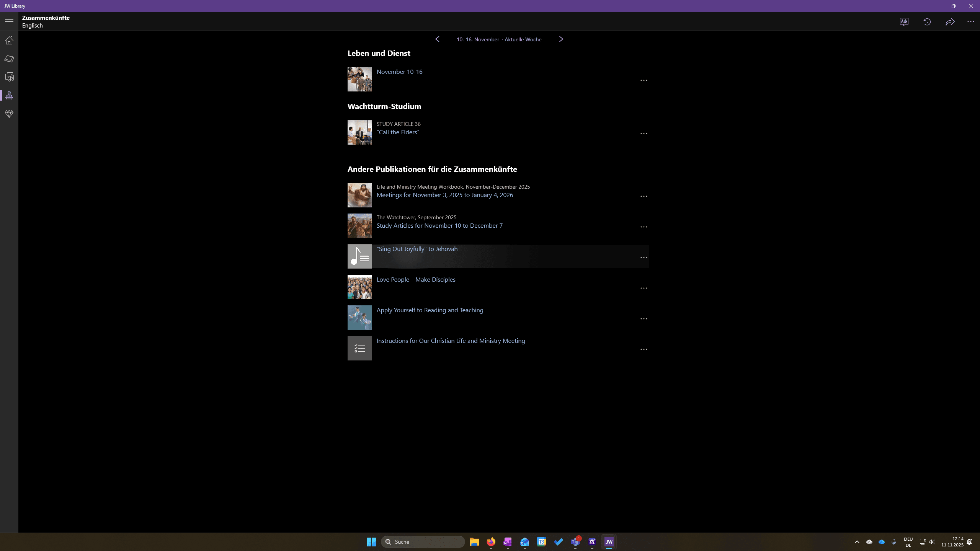980x551 pixels.
Task: Open more options for November 10-16
Action: tap(644, 80)
